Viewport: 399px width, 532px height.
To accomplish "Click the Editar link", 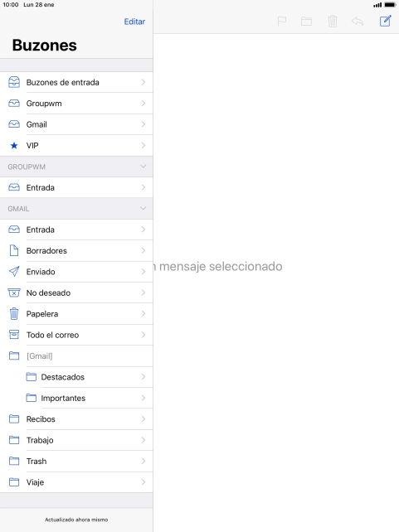I will click(134, 22).
